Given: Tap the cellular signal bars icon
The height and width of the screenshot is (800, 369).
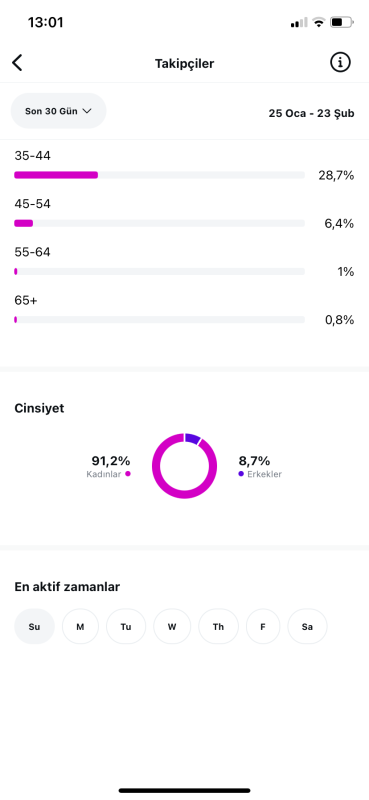Looking at the screenshot, I should [x=299, y=22].
